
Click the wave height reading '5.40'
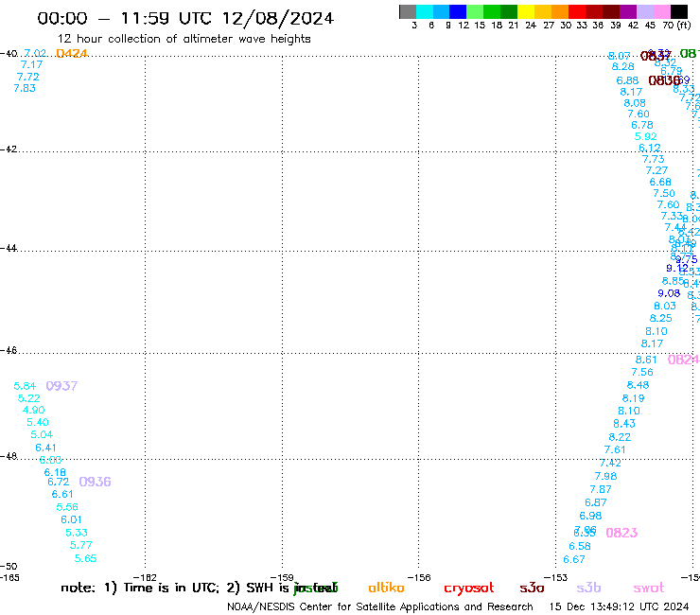38,422
